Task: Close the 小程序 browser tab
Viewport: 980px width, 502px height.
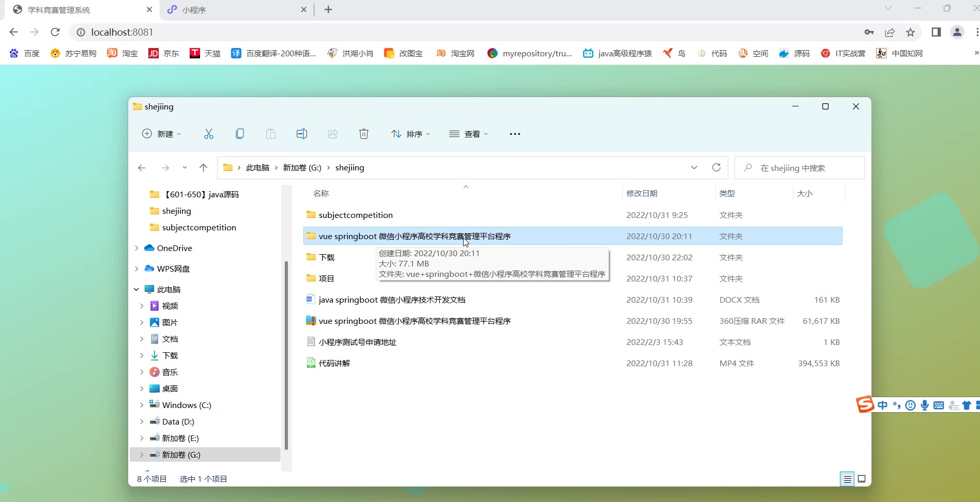Action: click(304, 9)
